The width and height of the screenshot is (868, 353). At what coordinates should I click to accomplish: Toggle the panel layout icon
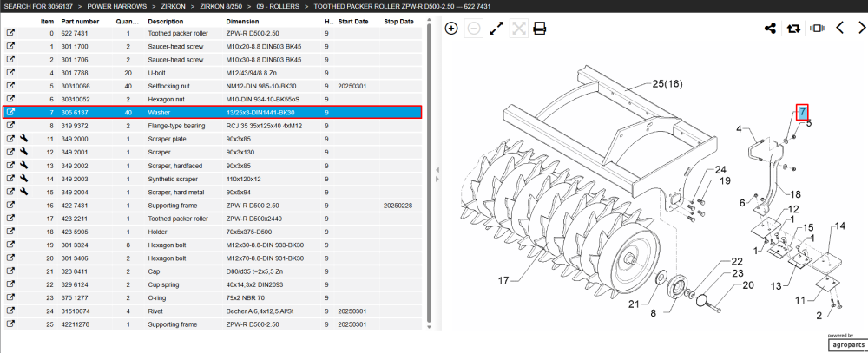point(817,29)
